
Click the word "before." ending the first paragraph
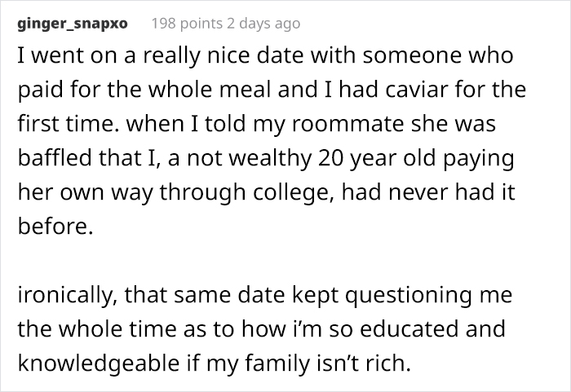click(54, 229)
